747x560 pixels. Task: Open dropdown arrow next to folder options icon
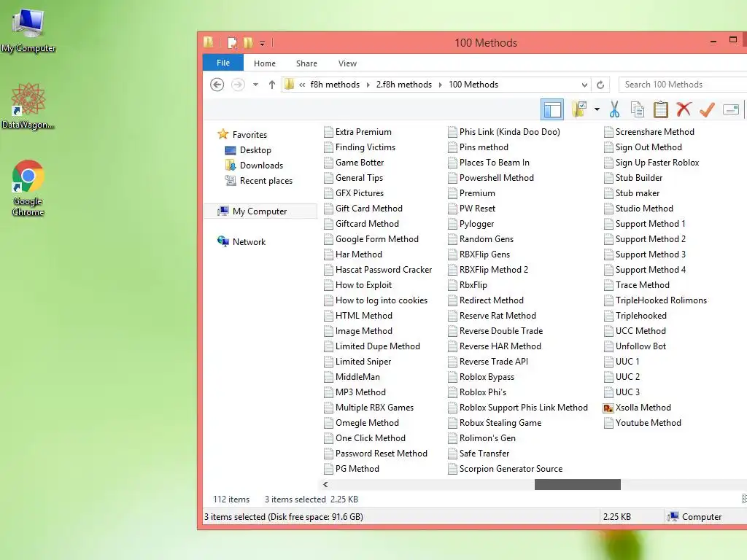click(x=597, y=109)
